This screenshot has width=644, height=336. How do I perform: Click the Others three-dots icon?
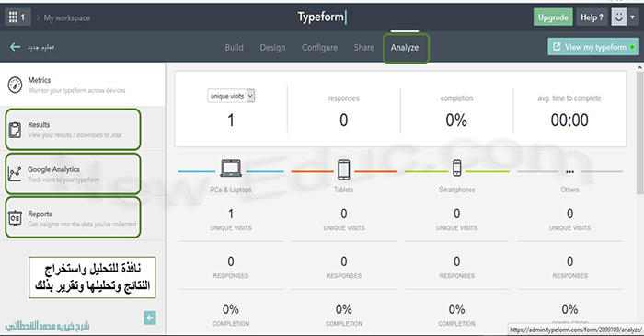pyautogui.click(x=569, y=172)
